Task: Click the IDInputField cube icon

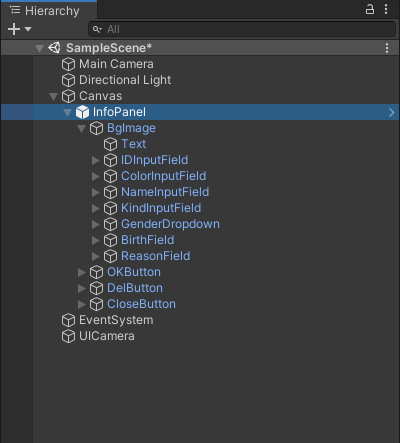Action: 110,160
